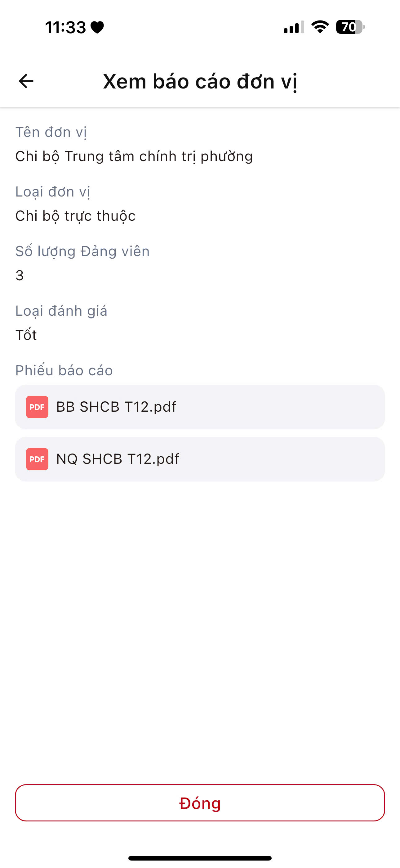Tap the battery level indicator
Image resolution: width=400 pixels, height=868 pixels.
point(350,27)
